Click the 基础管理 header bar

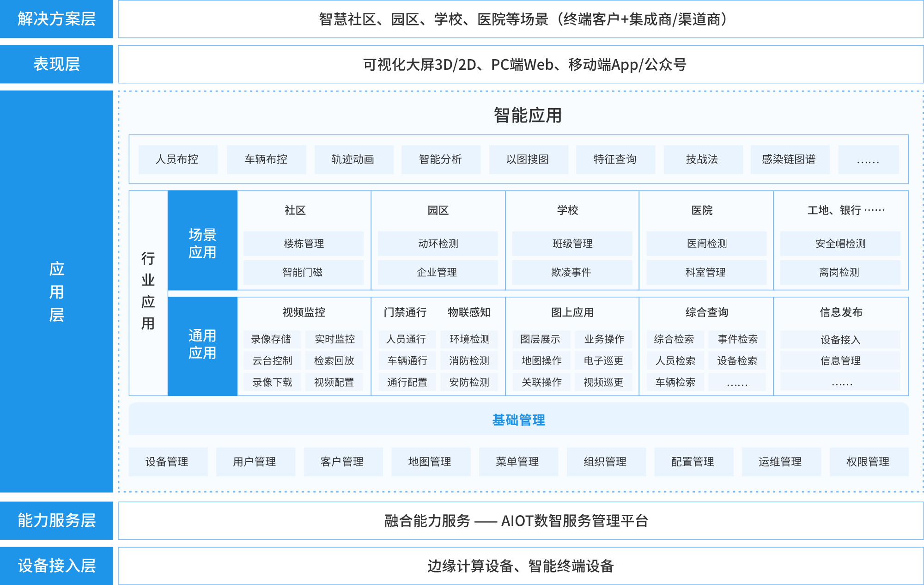click(518, 420)
